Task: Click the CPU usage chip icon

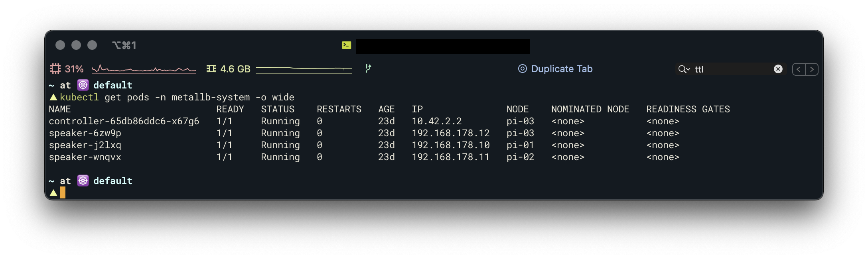Action: (55, 69)
